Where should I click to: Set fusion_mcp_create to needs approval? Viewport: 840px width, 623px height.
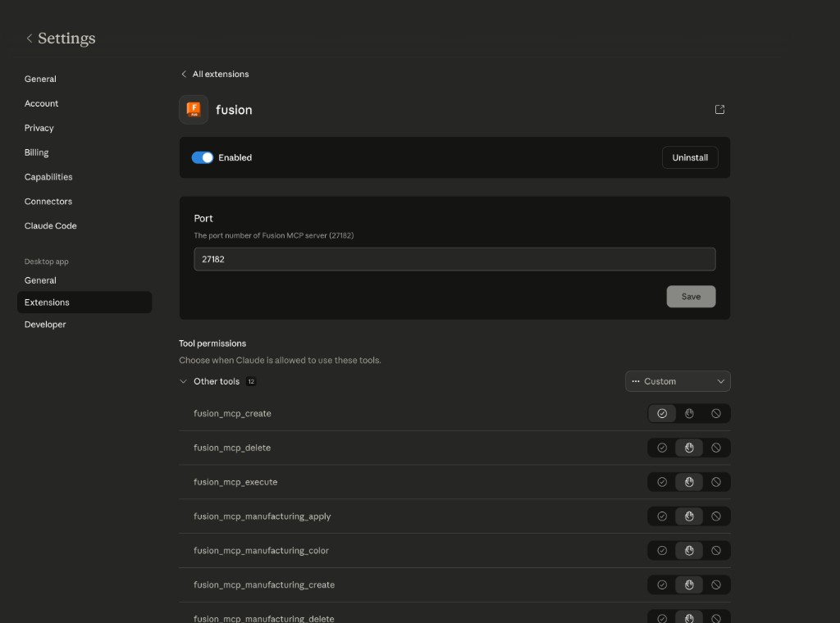[x=689, y=413]
